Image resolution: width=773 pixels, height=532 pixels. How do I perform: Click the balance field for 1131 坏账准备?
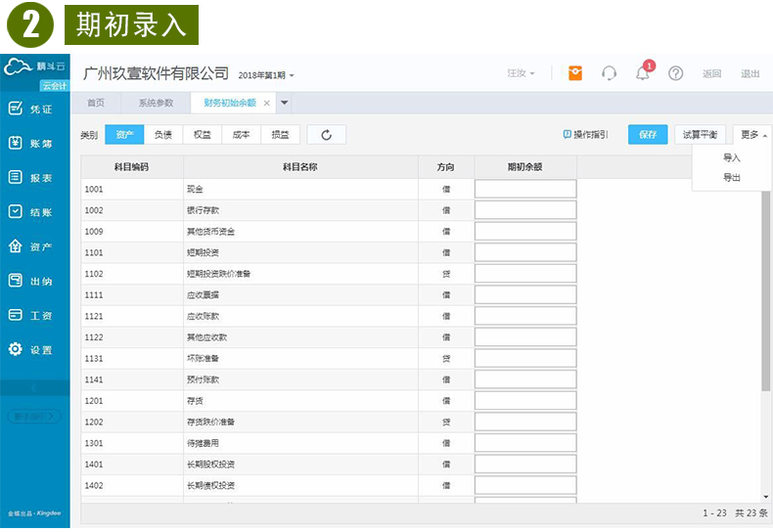[525, 359]
